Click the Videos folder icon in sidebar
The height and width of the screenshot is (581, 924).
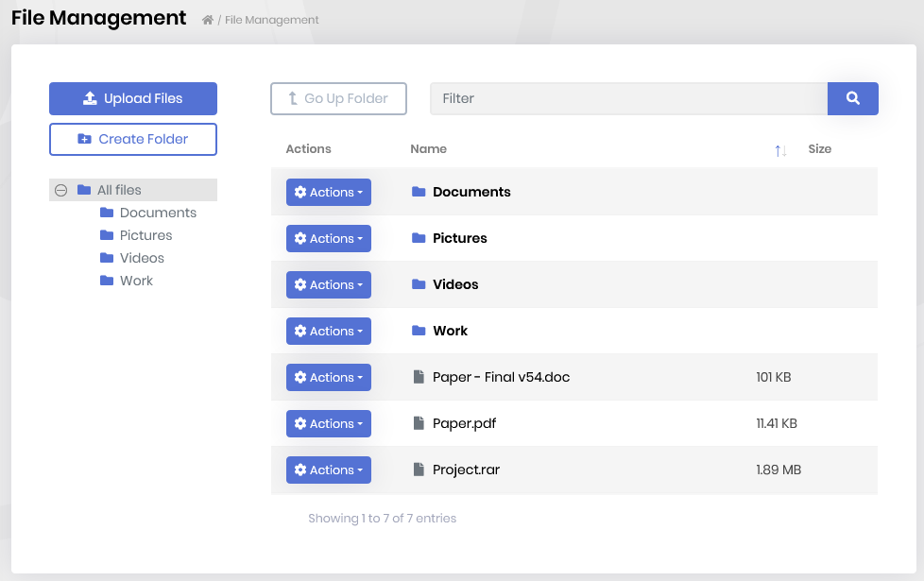pyautogui.click(x=107, y=258)
